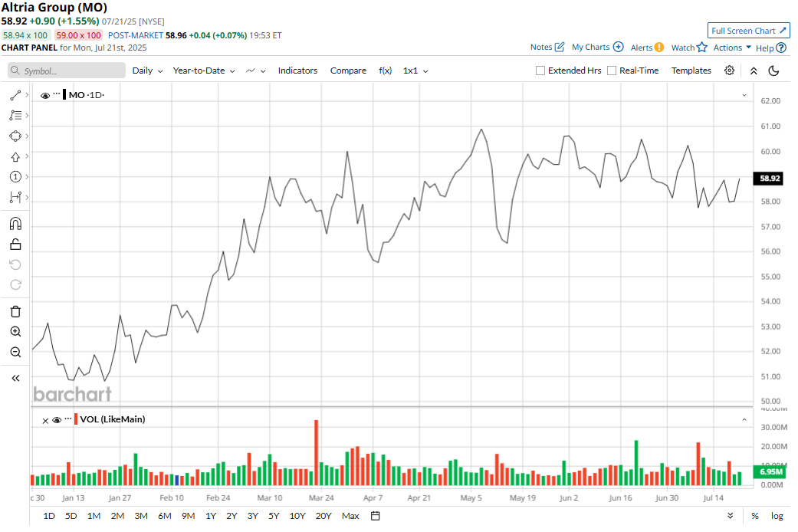The image size is (798, 532).
Task: Undo the last chart action
Action: [x=16, y=264]
